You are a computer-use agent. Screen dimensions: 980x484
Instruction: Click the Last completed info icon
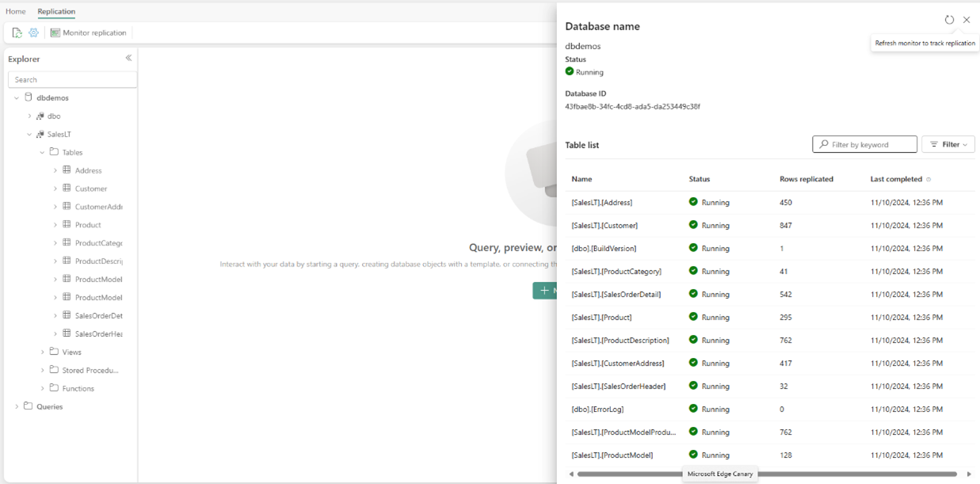pyautogui.click(x=929, y=180)
